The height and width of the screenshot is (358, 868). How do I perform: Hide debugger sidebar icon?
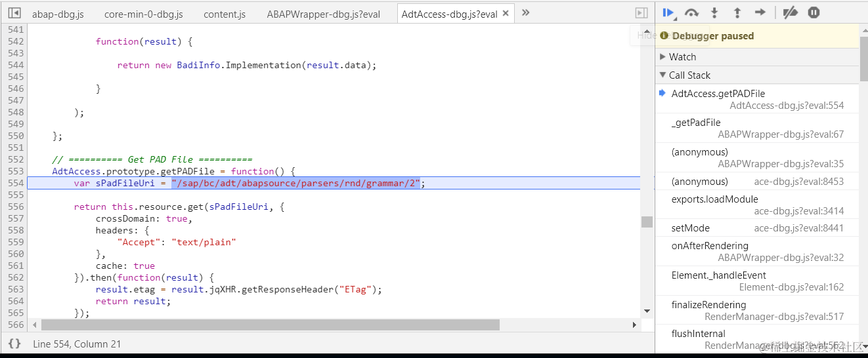641,13
